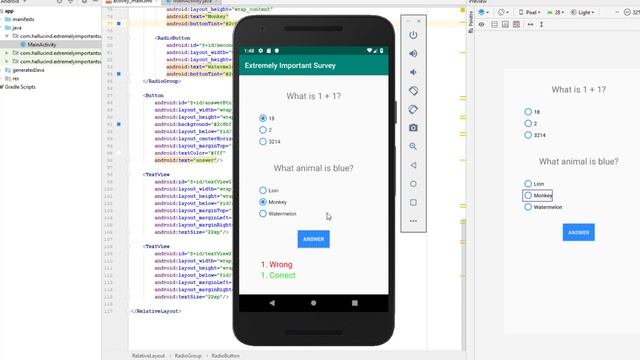Open the design surface layers dropdown in Preview

(483, 12)
